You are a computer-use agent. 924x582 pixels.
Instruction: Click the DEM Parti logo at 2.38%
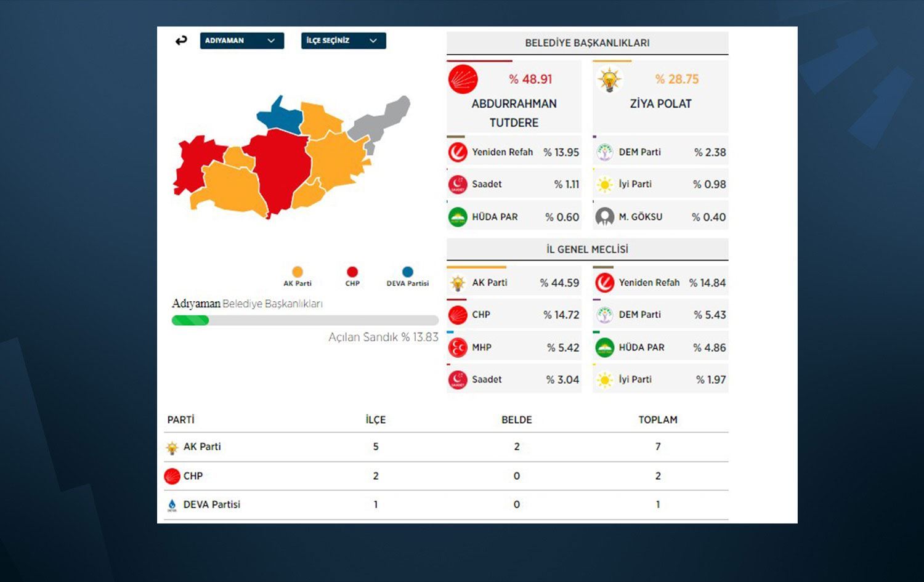(x=605, y=152)
